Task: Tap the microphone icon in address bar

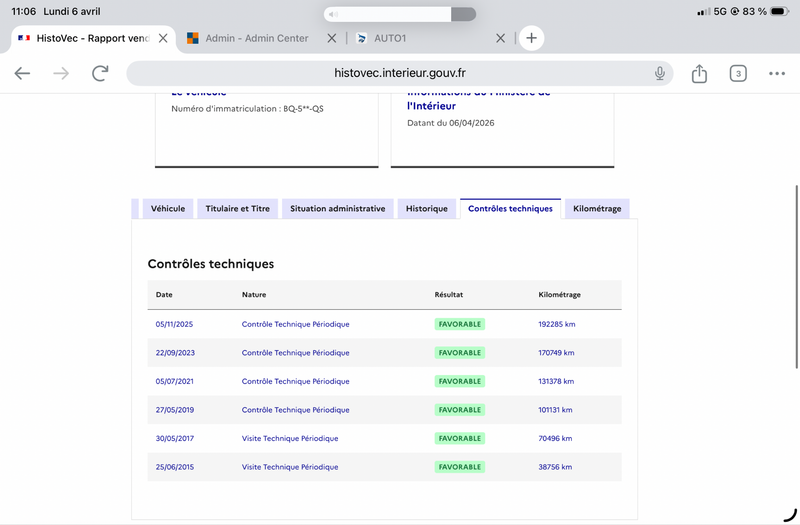Action: pos(660,73)
